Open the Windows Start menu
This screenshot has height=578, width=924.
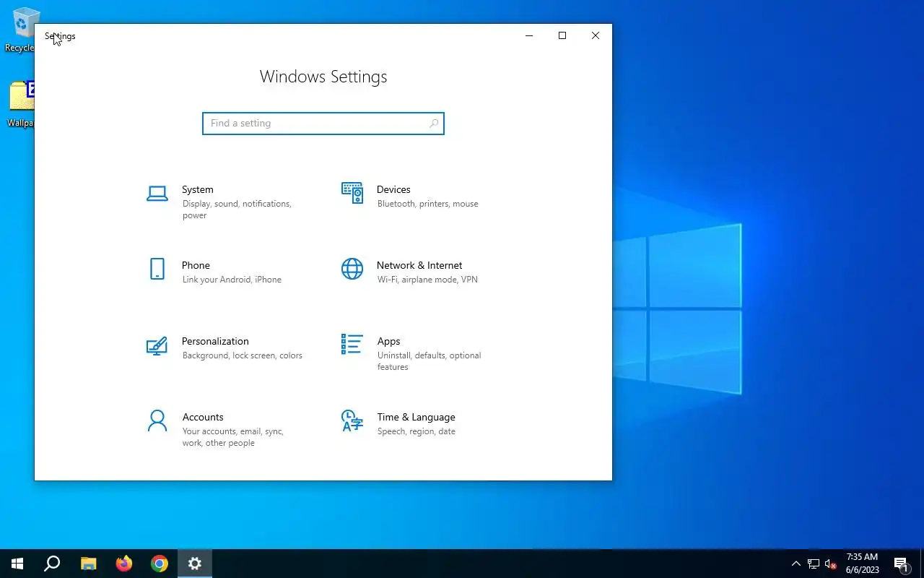pos(17,564)
